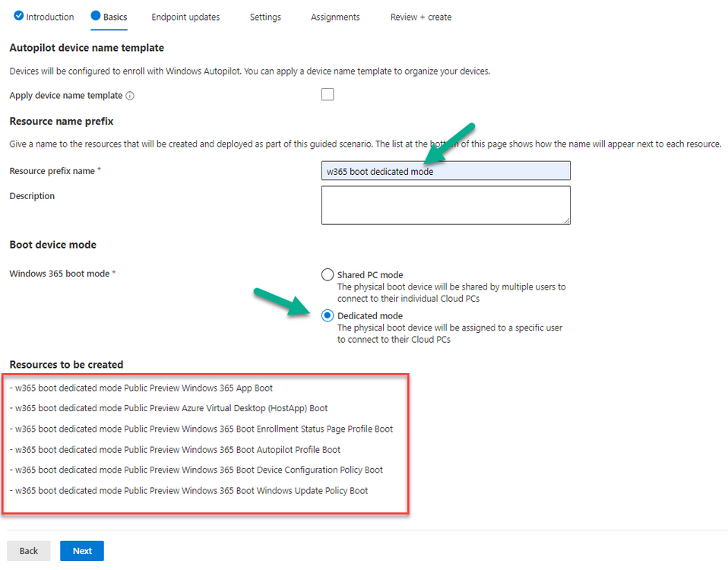
Task: Click the Windows 365 boot mode label
Action: 59,274
